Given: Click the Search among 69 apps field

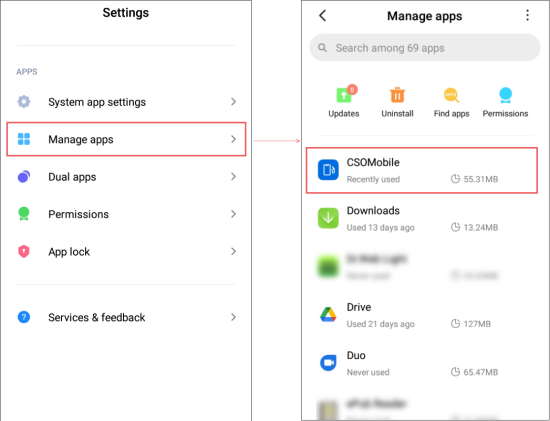Looking at the screenshot, I should coord(425,48).
